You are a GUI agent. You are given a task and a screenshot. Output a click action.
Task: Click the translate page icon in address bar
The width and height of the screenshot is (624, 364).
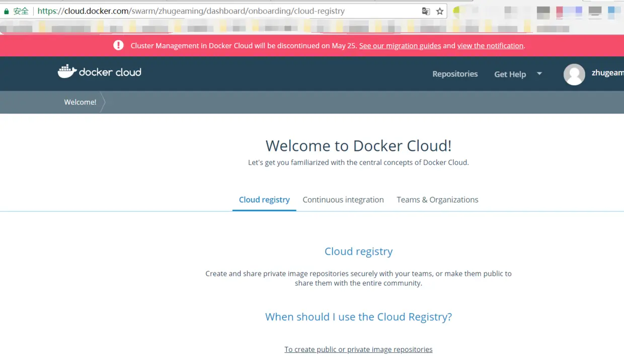coord(426,11)
